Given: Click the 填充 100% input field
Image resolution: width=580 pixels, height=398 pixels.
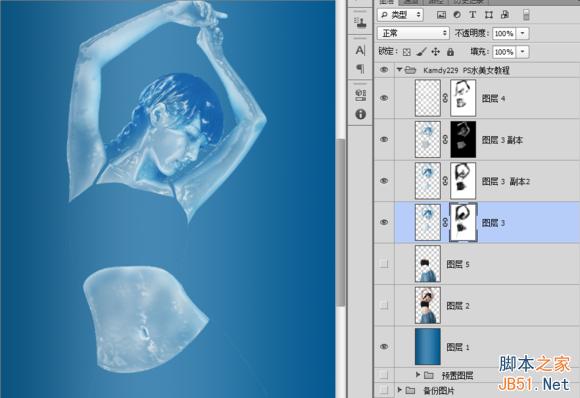Looking at the screenshot, I should [504, 52].
